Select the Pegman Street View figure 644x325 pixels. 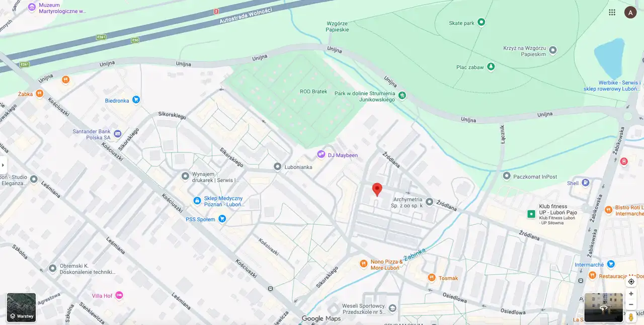[631, 317]
